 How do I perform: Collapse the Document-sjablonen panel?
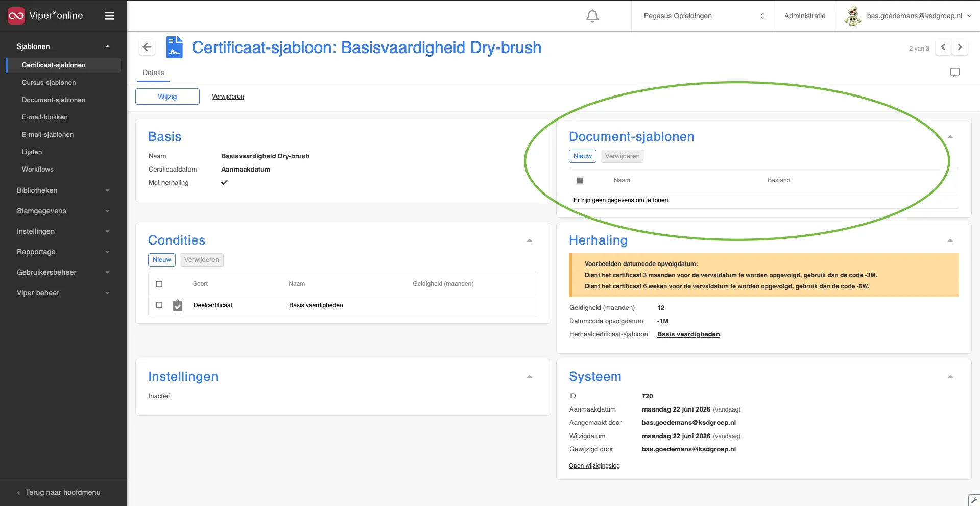[950, 137]
